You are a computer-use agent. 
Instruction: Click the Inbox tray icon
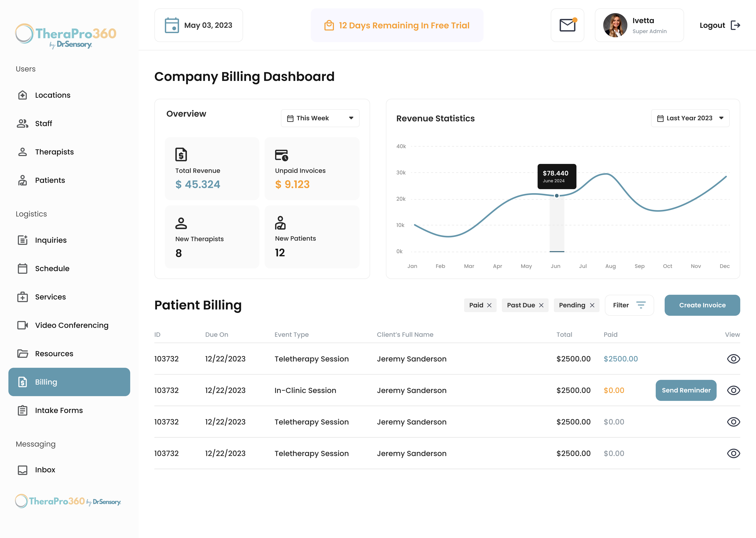(x=23, y=470)
